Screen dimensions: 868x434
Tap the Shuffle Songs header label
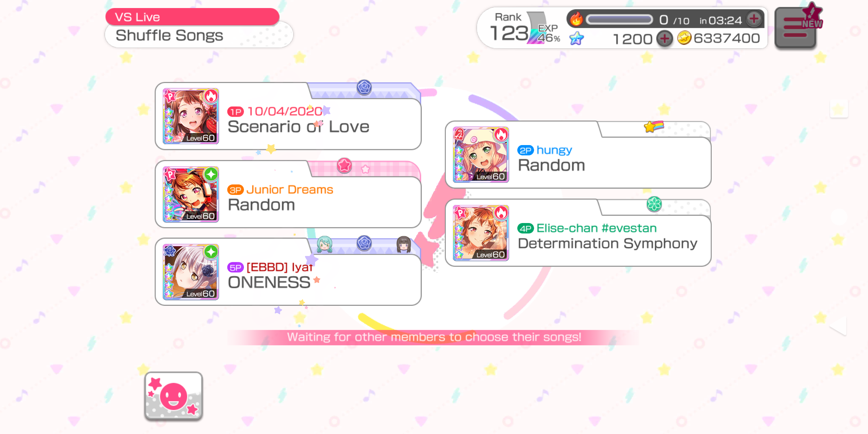click(169, 35)
